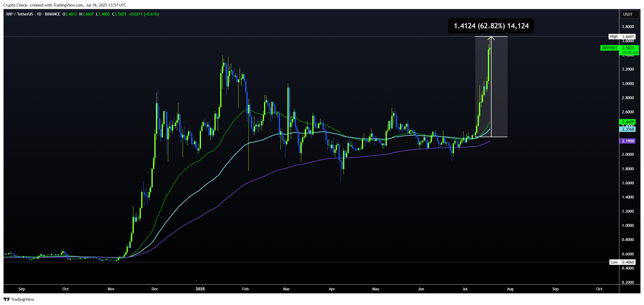Click the 3.0000 price scale label

(628, 83)
